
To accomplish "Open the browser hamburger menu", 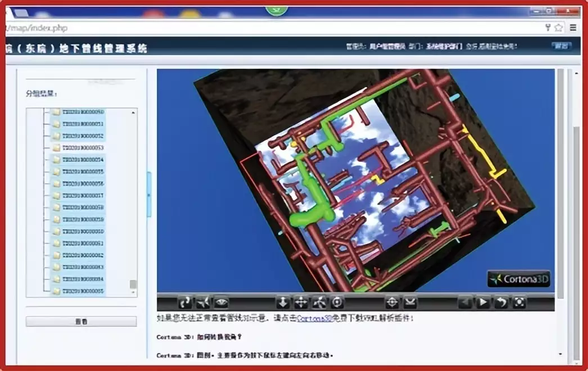I will click(x=573, y=27).
